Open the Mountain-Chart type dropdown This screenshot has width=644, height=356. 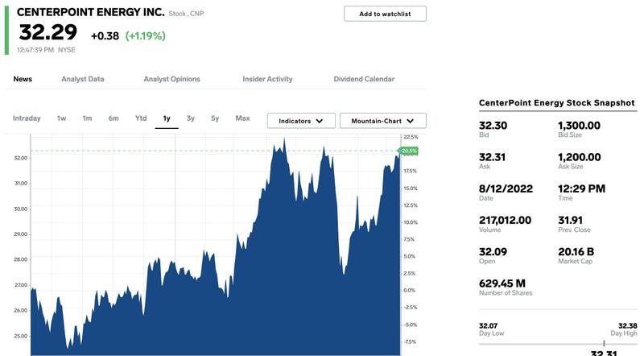click(x=383, y=121)
